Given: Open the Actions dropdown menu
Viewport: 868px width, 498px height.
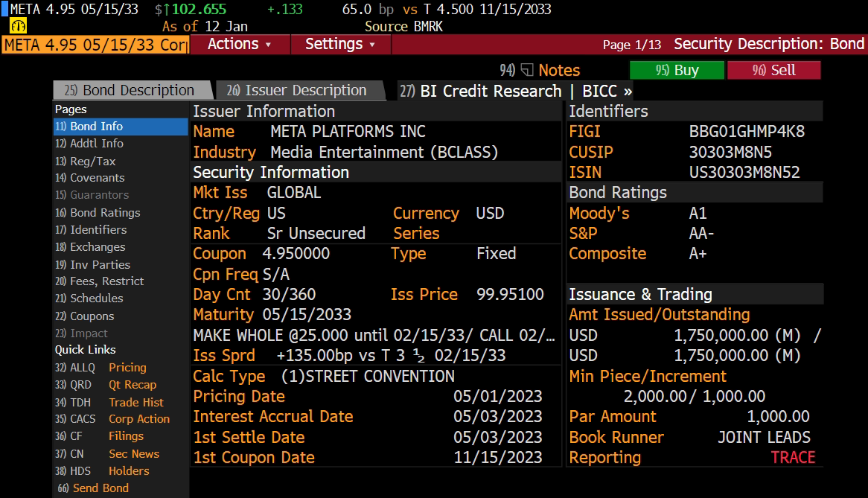Looking at the screenshot, I should pyautogui.click(x=239, y=44).
